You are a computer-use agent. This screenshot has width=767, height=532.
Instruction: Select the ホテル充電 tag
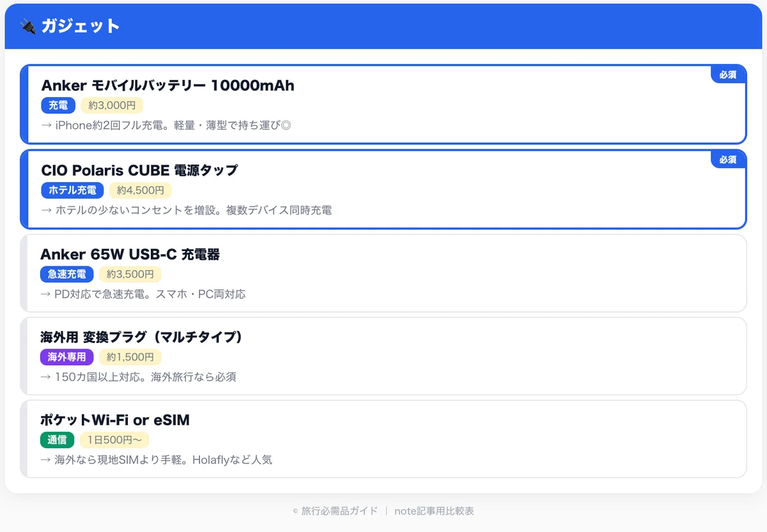(72, 190)
